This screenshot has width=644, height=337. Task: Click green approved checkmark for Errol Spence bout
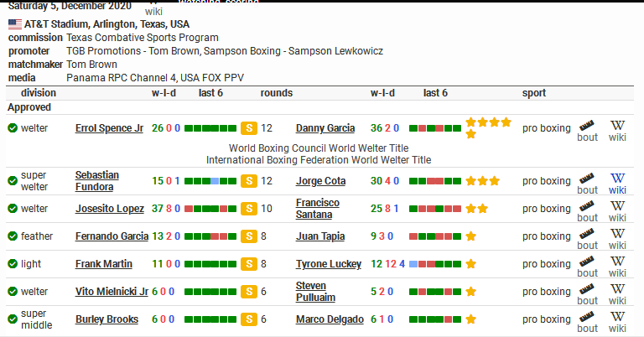coord(13,128)
